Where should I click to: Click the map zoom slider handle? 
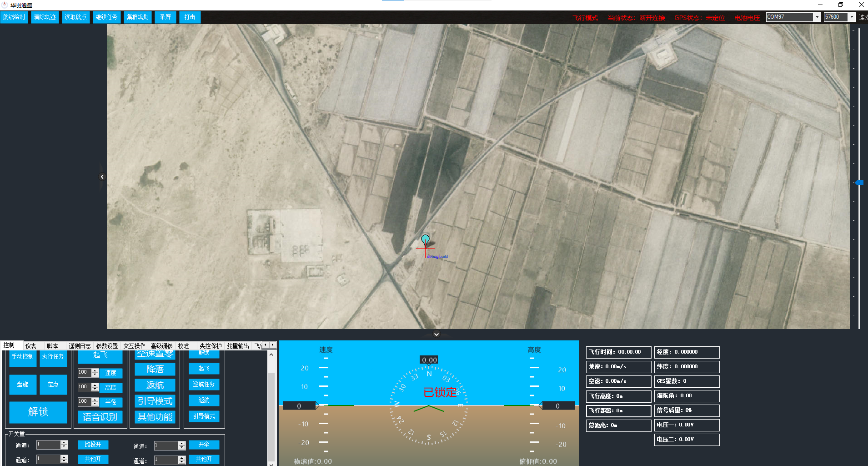859,182
